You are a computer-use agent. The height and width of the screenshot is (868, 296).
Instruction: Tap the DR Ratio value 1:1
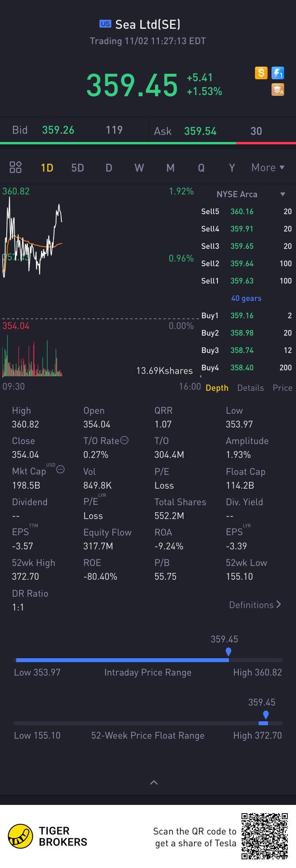18,607
